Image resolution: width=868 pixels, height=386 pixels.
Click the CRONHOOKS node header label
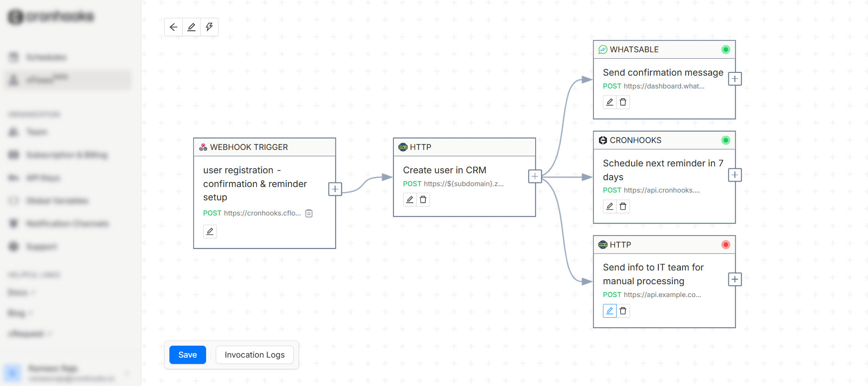pyautogui.click(x=635, y=140)
